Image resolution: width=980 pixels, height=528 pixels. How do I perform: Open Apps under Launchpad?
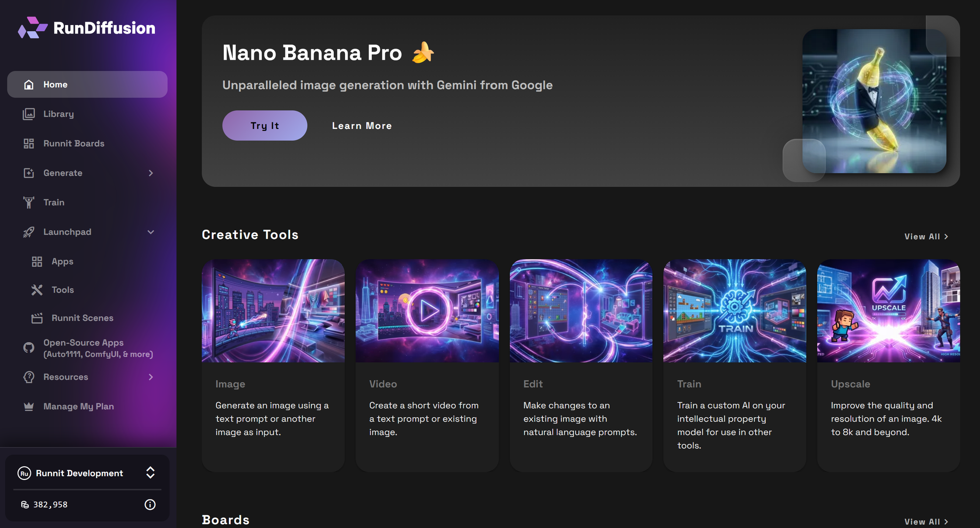click(62, 262)
